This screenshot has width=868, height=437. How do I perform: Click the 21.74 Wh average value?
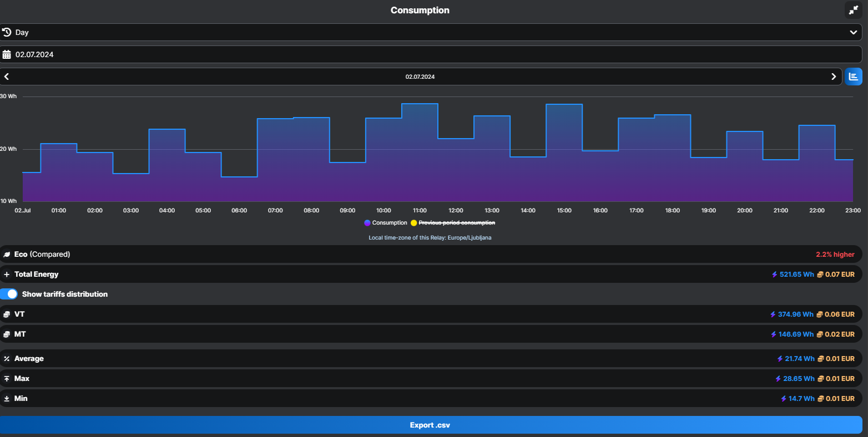pos(800,359)
